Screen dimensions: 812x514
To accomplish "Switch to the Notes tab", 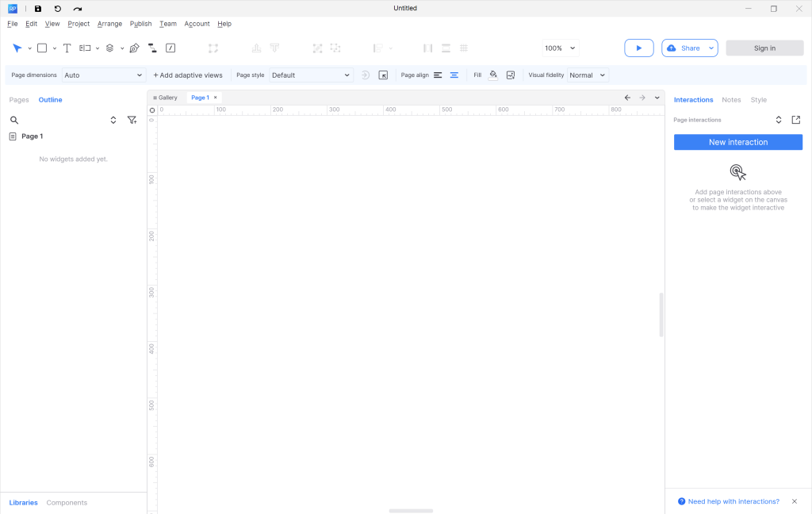I will pos(731,100).
